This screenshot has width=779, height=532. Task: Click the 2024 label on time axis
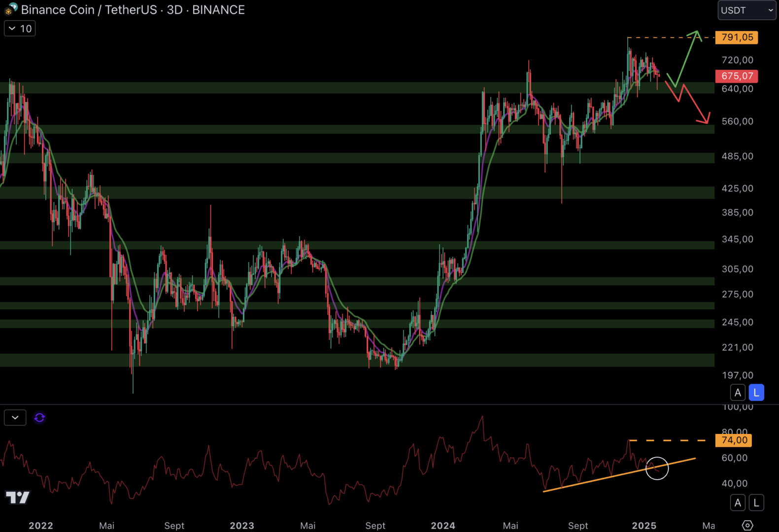point(442,526)
